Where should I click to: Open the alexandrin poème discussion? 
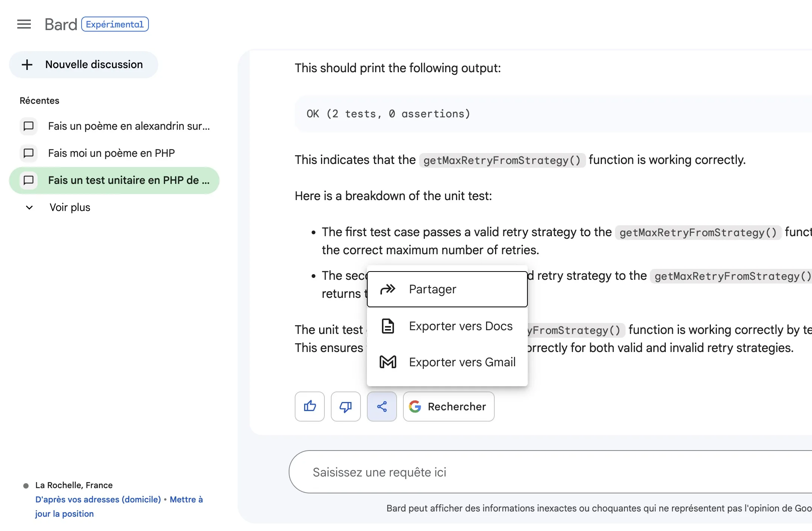pyautogui.click(x=129, y=126)
